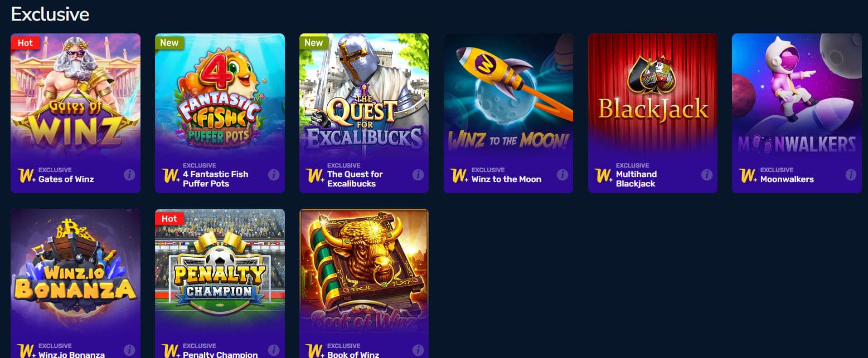Show info for Winz to the Moon
The height and width of the screenshot is (358, 868).
pos(562,175)
